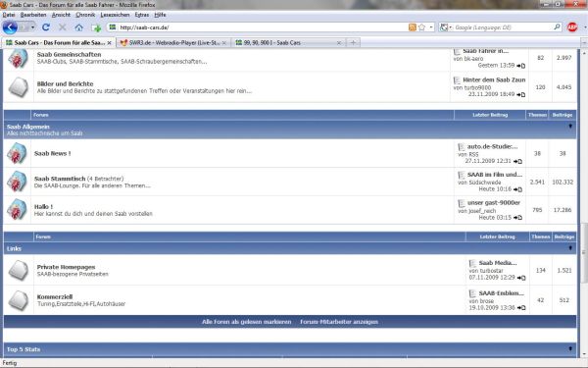Open the search engine selector dropdown
This screenshot has height=368, width=588.
tap(446, 27)
